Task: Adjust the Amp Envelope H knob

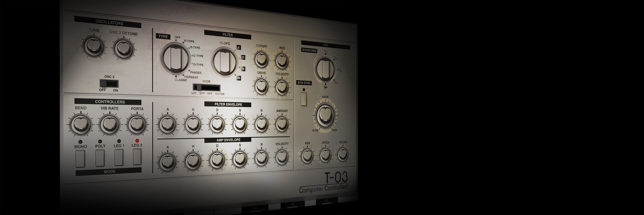Action: 193,160
